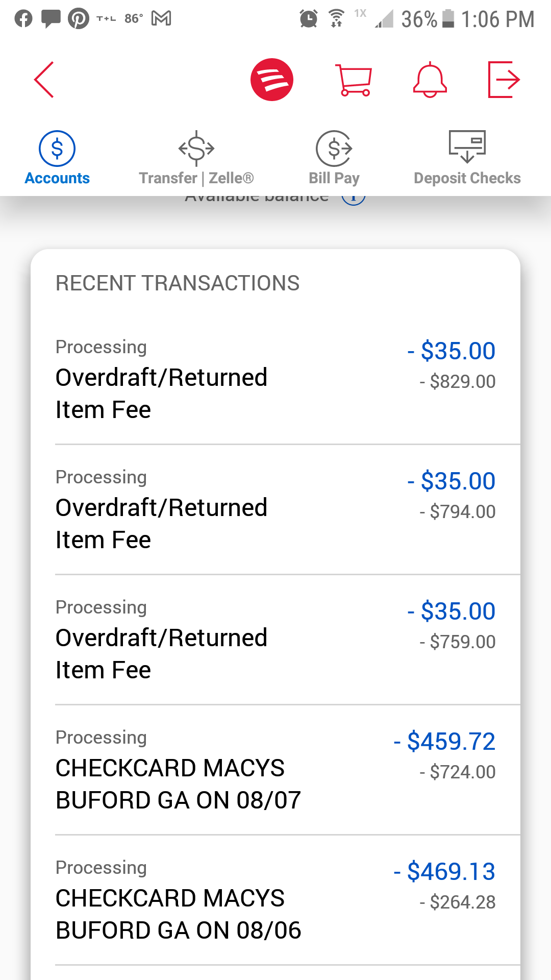This screenshot has height=980, width=551.
Task: Tap the Deposit Checks icon
Action: click(467, 146)
